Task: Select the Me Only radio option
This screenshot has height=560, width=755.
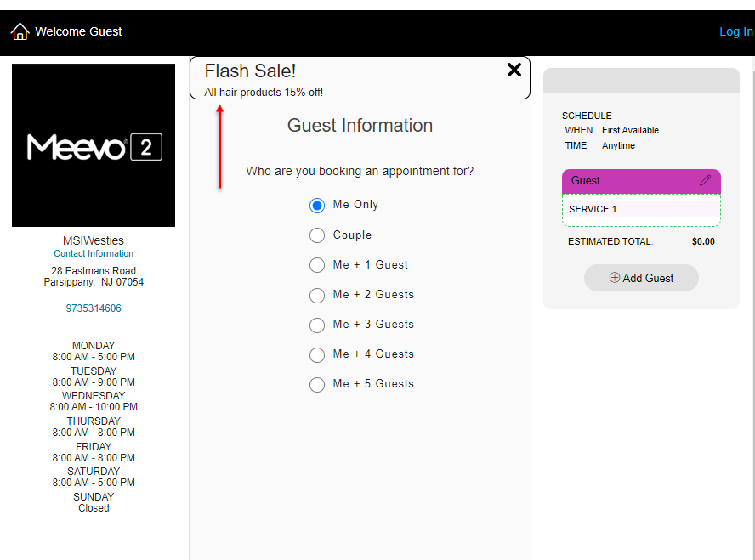Action: [x=317, y=205]
